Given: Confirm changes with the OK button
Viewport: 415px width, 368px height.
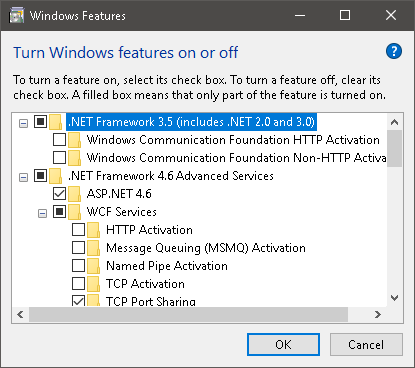Looking at the screenshot, I should pos(283,344).
